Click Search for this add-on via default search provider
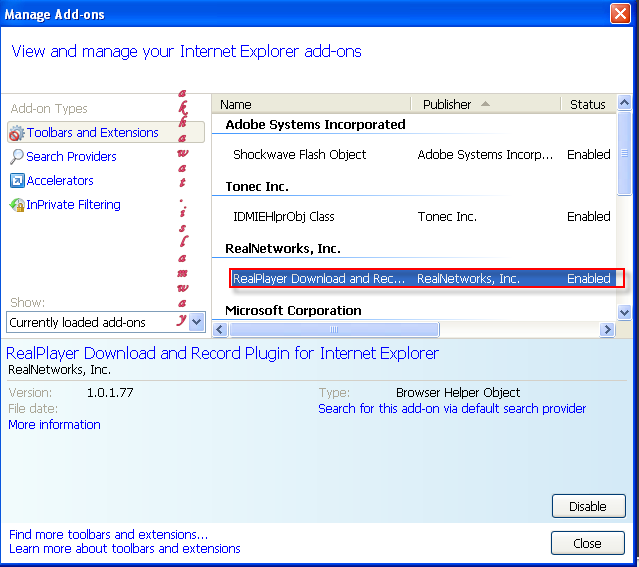 tap(452, 408)
